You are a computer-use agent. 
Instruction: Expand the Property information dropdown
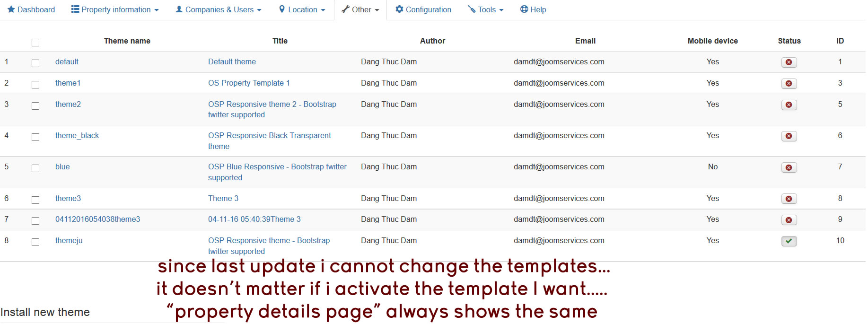(x=115, y=9)
